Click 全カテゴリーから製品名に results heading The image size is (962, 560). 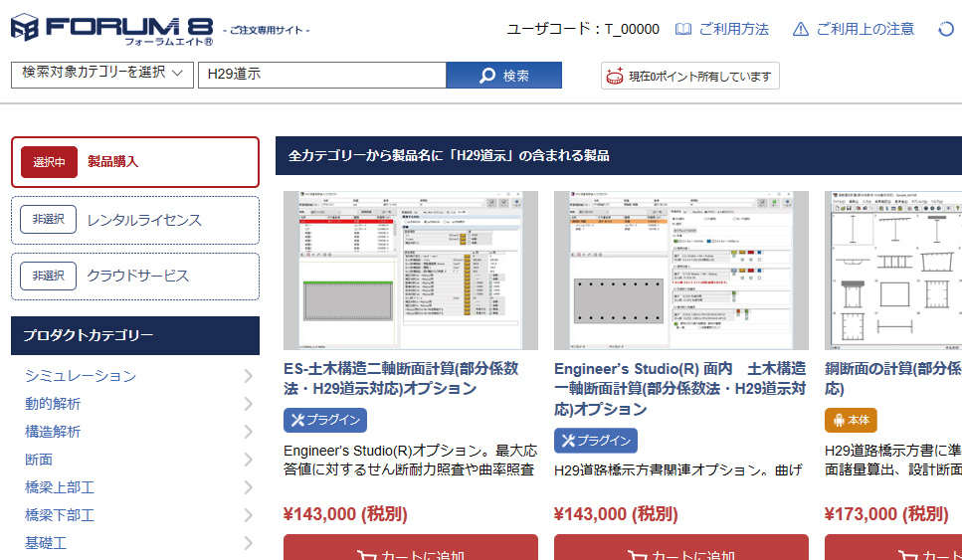[x=449, y=156]
